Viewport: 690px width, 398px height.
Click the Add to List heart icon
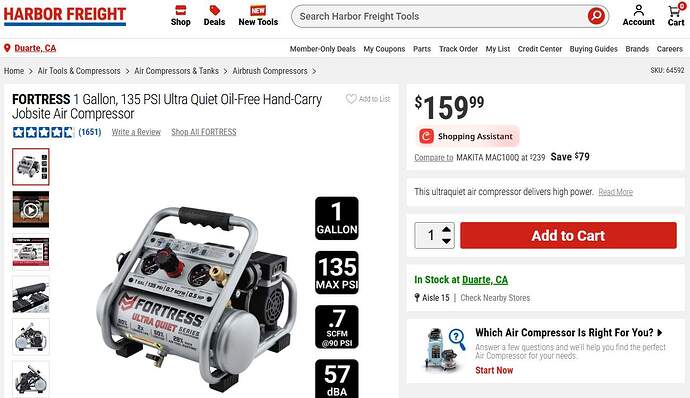(351, 99)
